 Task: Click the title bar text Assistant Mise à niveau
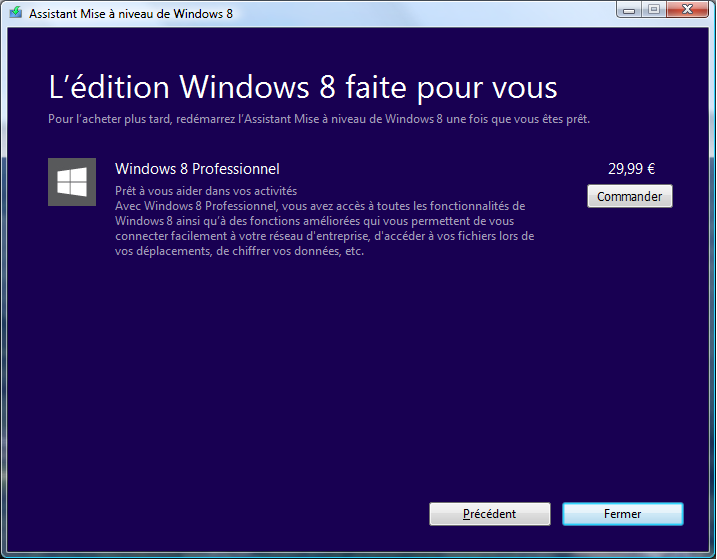[130, 13]
